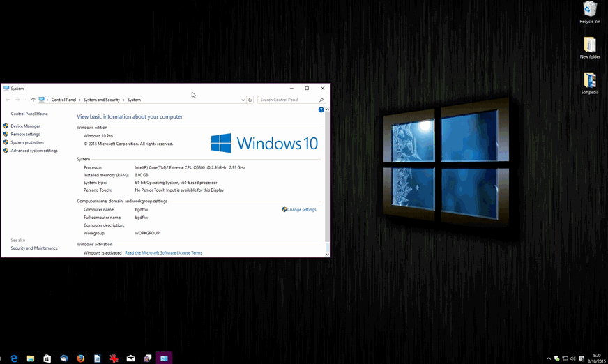The width and height of the screenshot is (608, 364).
Task: Go to Control Panel Home
Action: click(x=29, y=114)
